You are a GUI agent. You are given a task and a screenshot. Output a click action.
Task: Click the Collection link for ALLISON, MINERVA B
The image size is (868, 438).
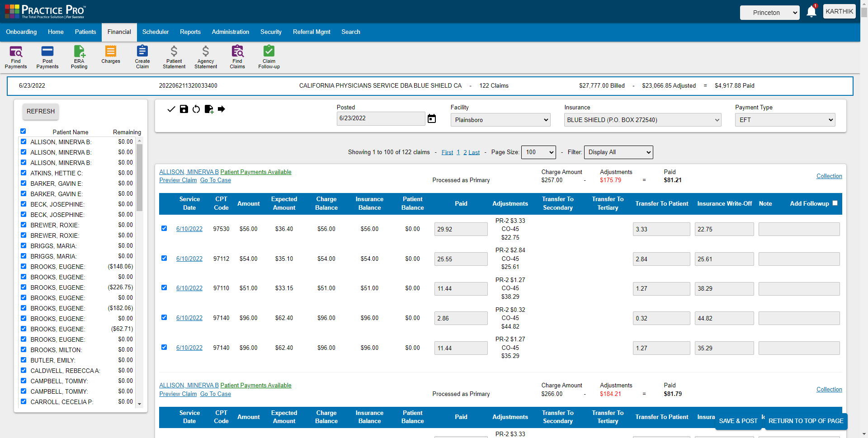point(829,176)
